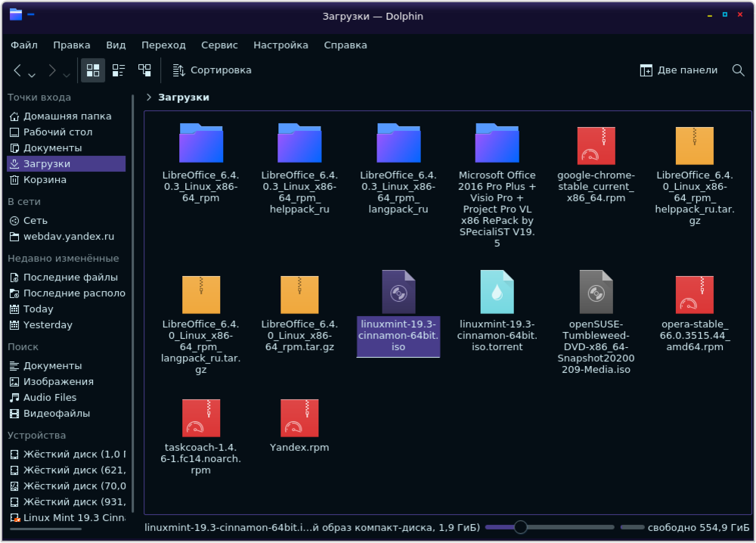Select Загрузки in the sidebar

click(67, 164)
